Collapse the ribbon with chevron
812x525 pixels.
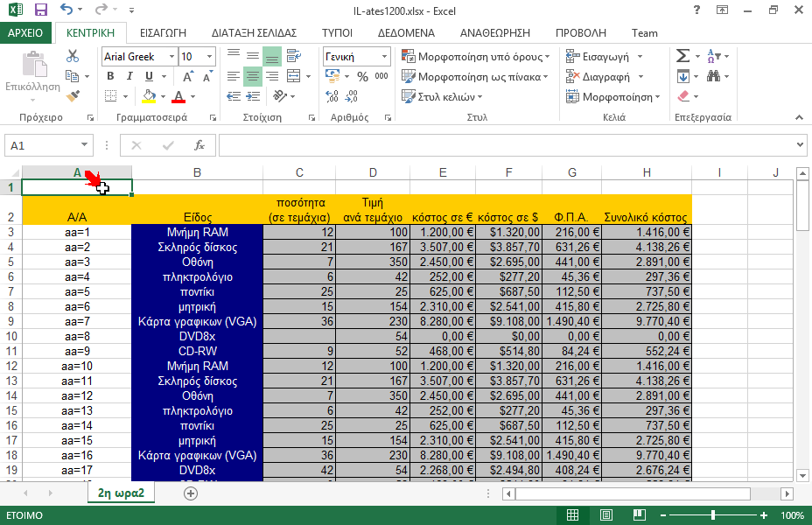[799, 117]
